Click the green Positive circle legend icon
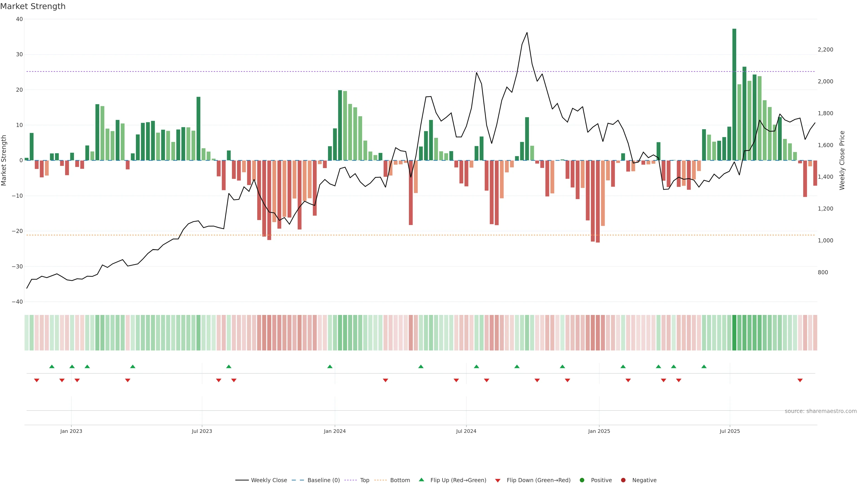 click(582, 480)
